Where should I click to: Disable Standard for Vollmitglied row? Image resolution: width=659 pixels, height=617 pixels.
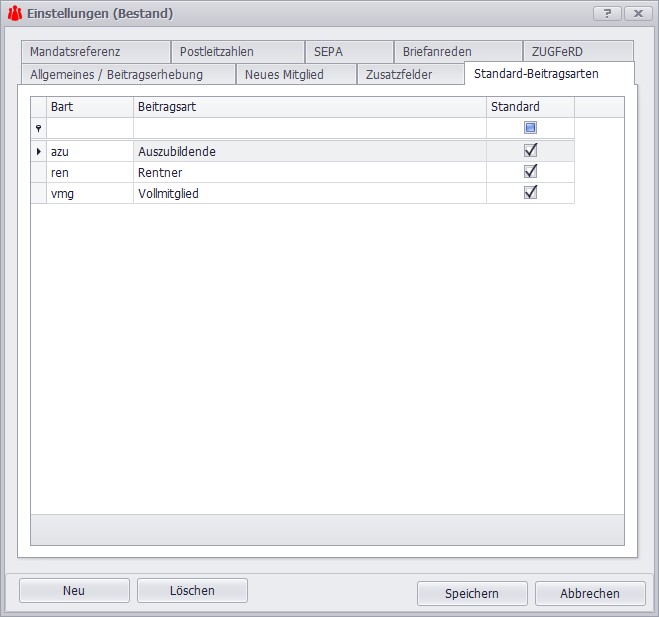(530, 192)
